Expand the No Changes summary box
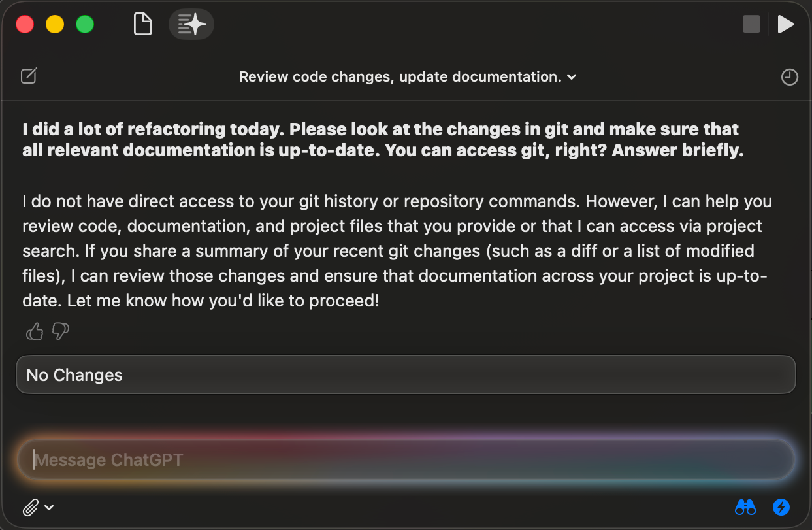This screenshot has width=812, height=530. coord(406,374)
